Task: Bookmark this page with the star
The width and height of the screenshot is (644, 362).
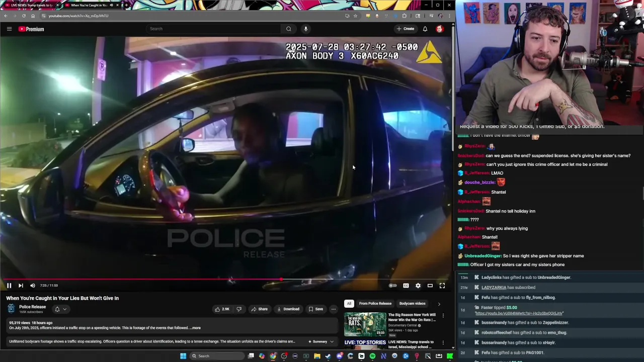Action: click(x=355, y=16)
